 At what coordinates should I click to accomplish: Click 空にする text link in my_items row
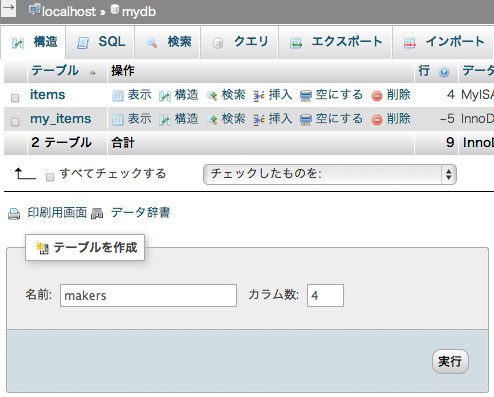click(x=339, y=119)
